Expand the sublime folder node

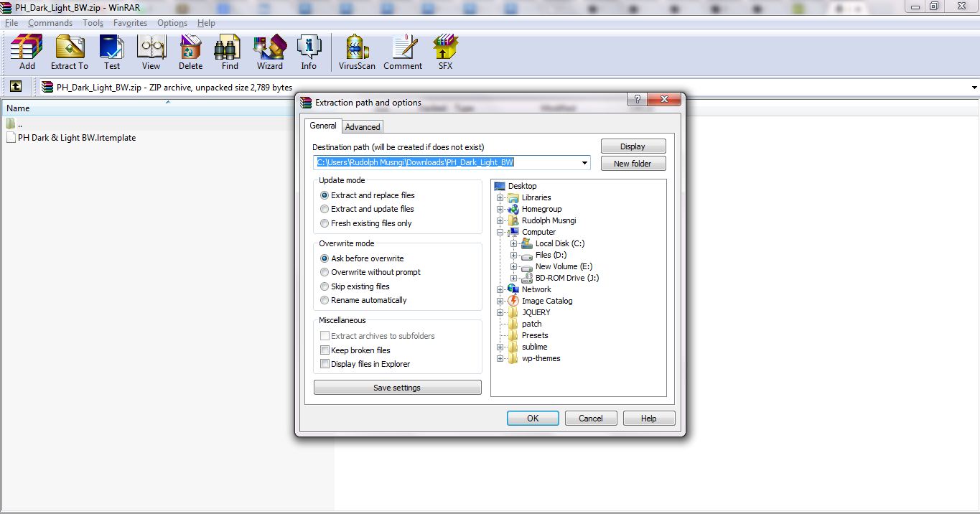coord(500,347)
